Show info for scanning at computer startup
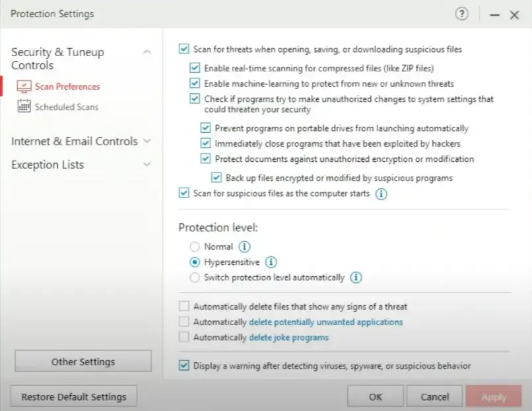Viewport: 532px width, 411px height. pos(381,194)
